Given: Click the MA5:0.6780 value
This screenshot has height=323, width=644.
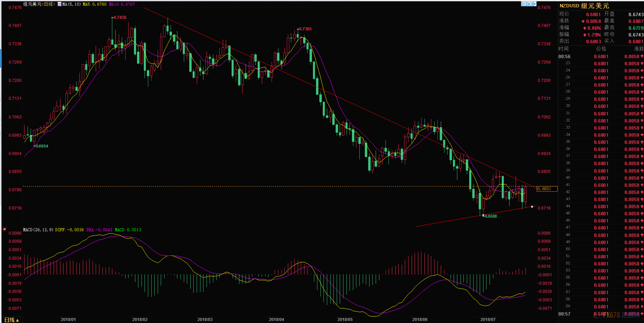Looking at the screenshot, I should tap(94, 4).
